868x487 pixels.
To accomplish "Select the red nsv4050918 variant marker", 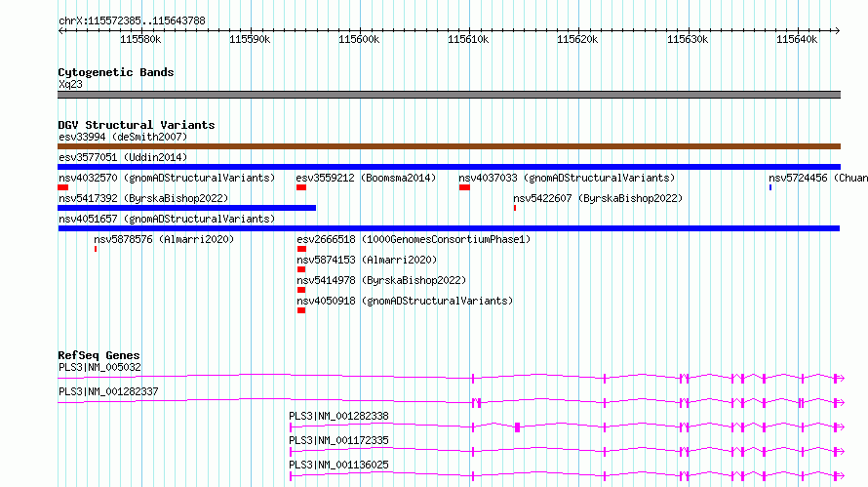I will [301, 310].
